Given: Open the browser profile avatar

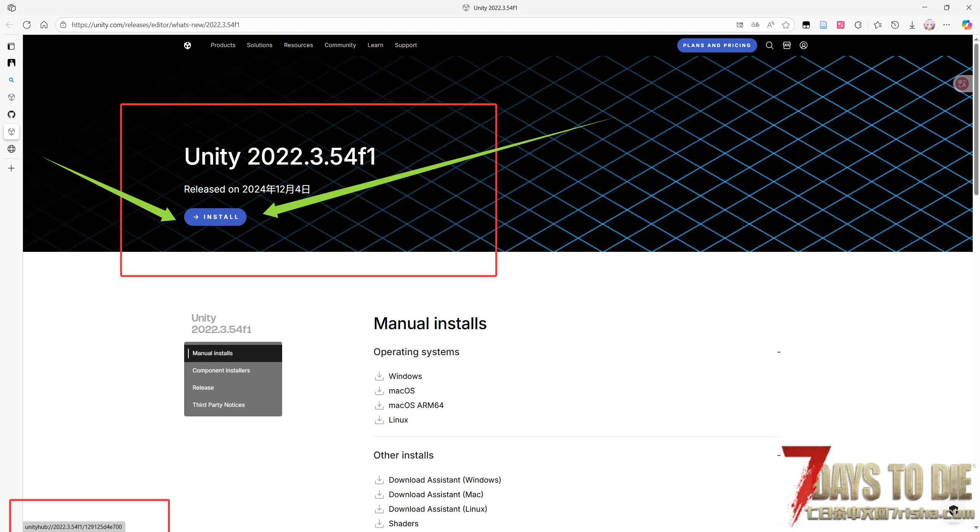Looking at the screenshot, I should pyautogui.click(x=929, y=25).
